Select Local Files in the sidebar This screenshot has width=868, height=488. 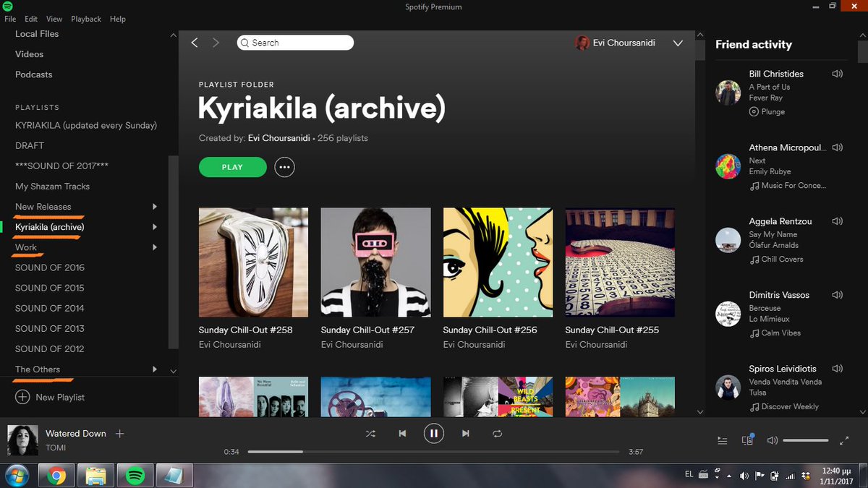click(x=37, y=34)
